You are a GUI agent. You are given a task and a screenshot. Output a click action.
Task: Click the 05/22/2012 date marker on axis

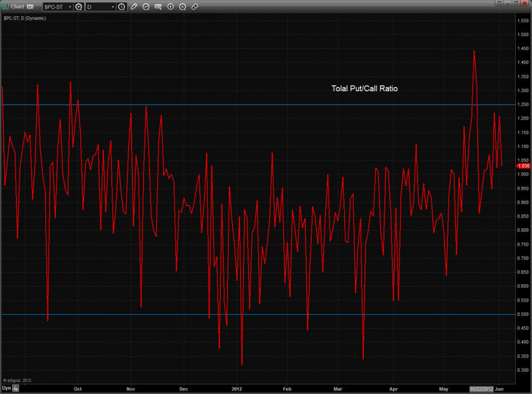482,389
